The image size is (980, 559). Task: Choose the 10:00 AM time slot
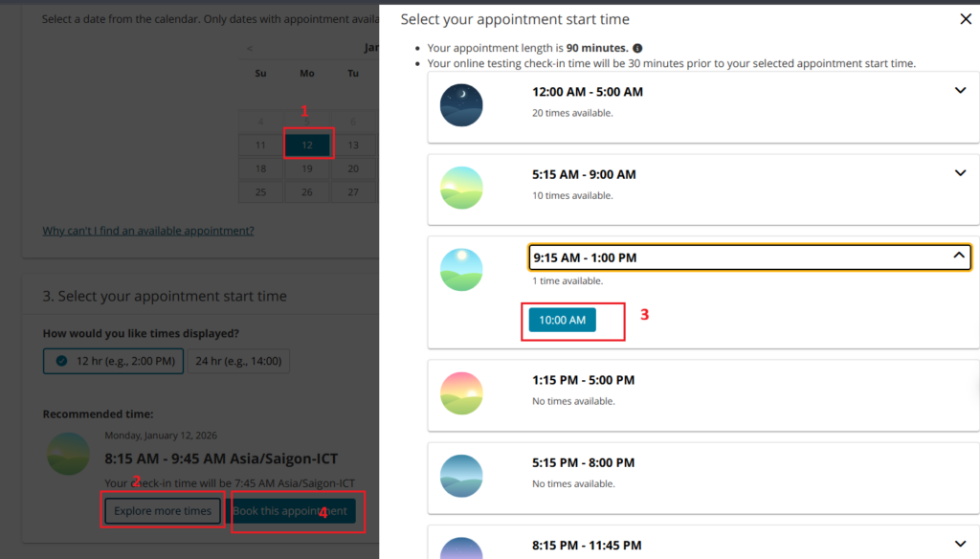click(x=562, y=321)
